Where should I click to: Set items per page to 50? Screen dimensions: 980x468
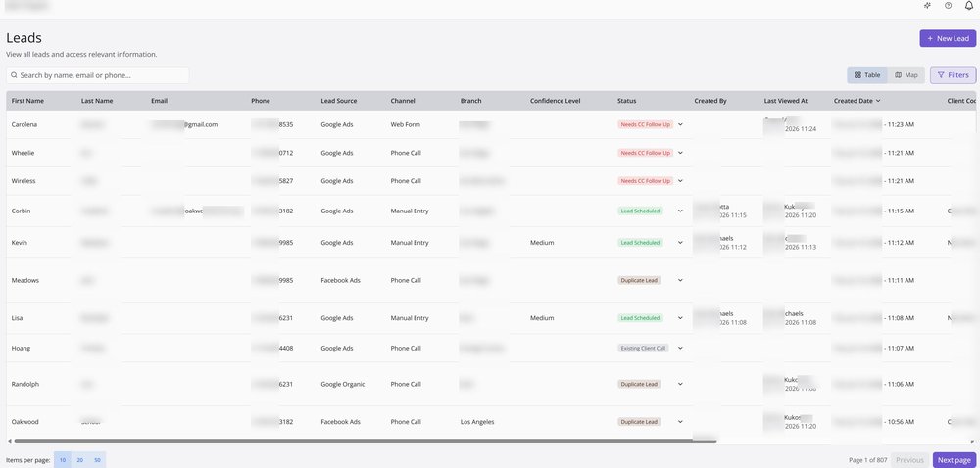[97, 460]
